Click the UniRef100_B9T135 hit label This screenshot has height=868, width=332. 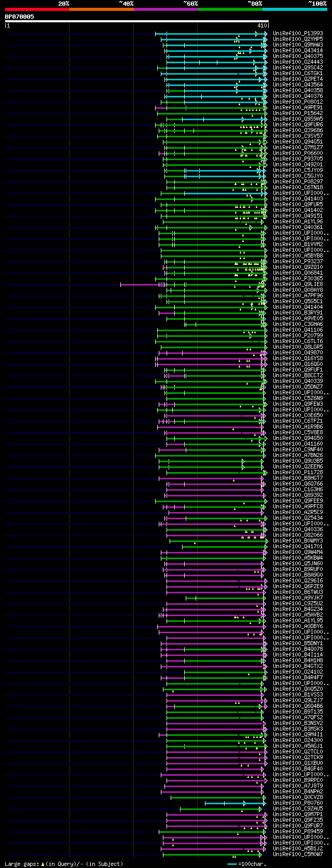298,712
